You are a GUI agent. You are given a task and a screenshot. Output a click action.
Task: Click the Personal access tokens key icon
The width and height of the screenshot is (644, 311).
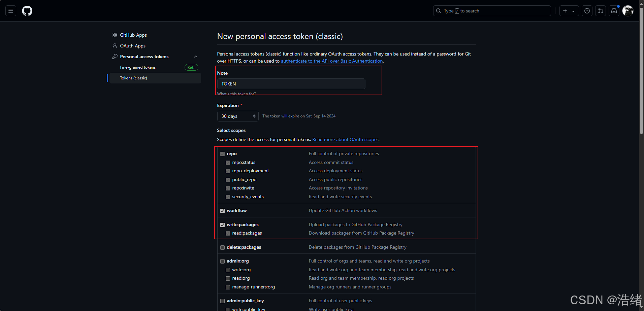[x=115, y=57]
